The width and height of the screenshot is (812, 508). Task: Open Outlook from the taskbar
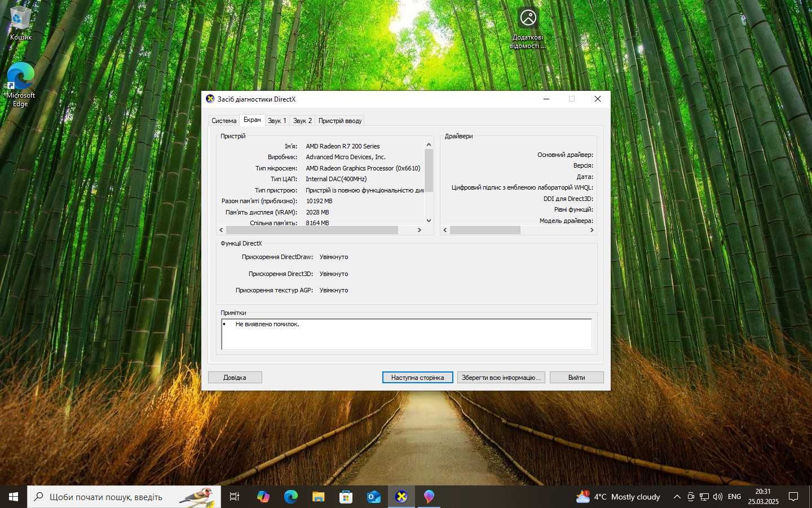[x=373, y=497]
